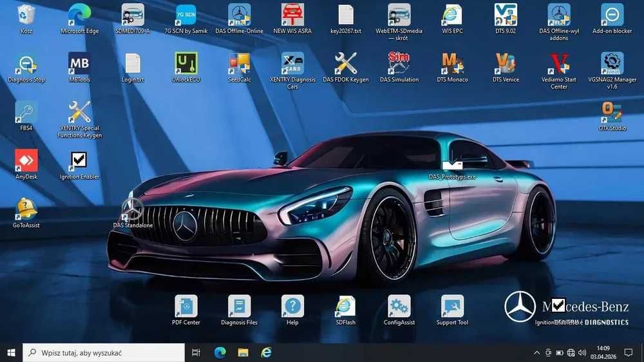The image size is (644, 362).
Task: Launch Diagnosis Files shortcut
Action: pos(239,306)
